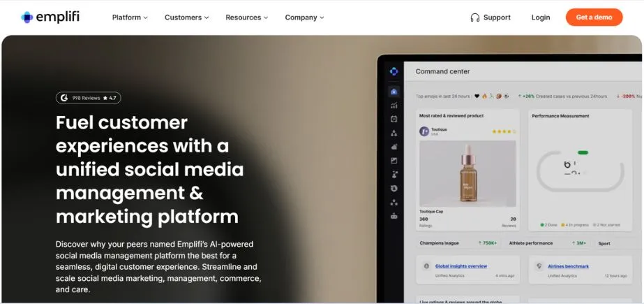Image resolution: width=644 pixels, height=304 pixels.
Task: Click the heart emoji in top emojis
Action: pos(477,96)
